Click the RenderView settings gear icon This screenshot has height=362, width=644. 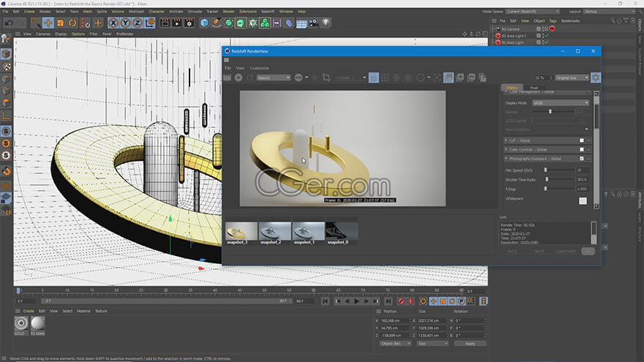[x=596, y=78]
